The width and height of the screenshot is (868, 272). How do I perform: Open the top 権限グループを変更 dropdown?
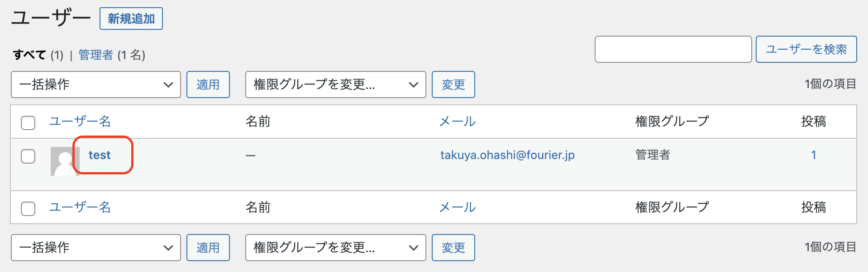coord(336,84)
